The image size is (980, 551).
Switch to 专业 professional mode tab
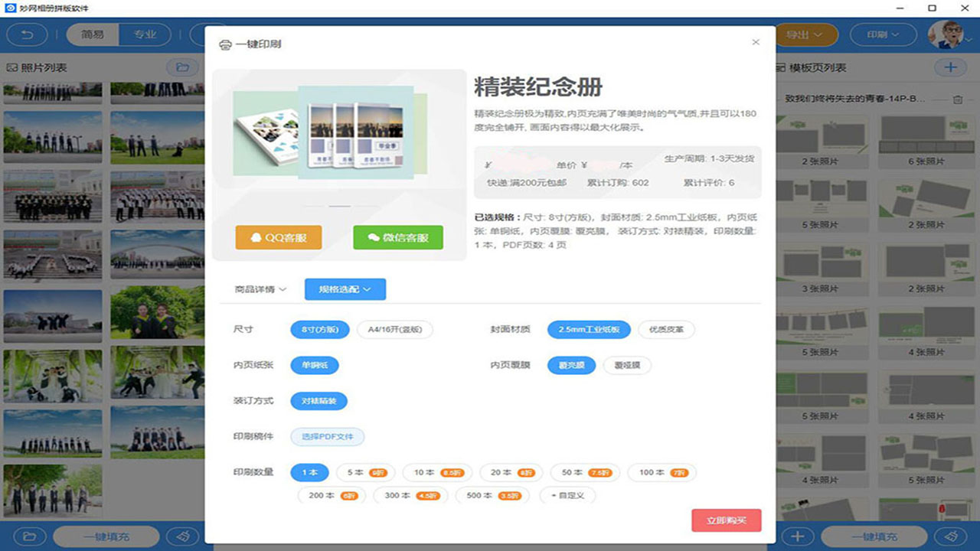(x=144, y=34)
